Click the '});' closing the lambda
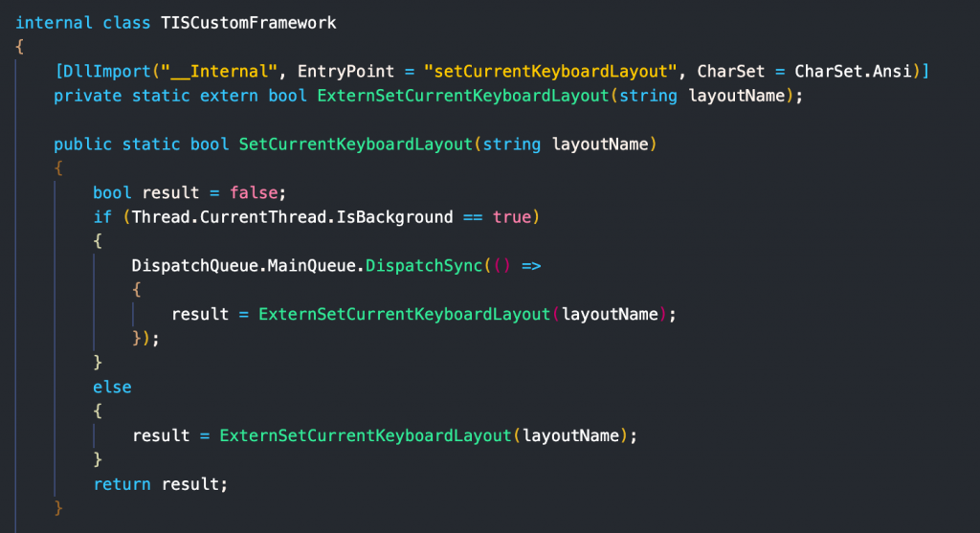This screenshot has height=533, width=980. [146, 338]
